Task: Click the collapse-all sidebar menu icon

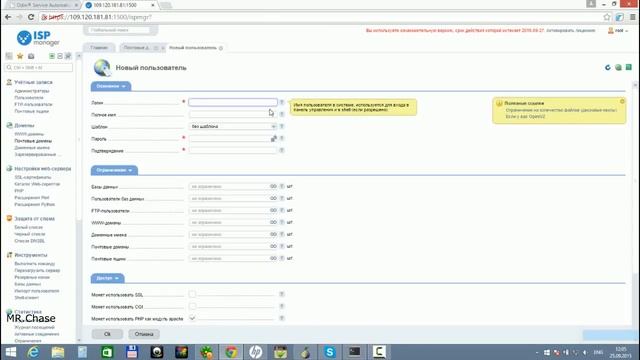Action: click(60, 56)
